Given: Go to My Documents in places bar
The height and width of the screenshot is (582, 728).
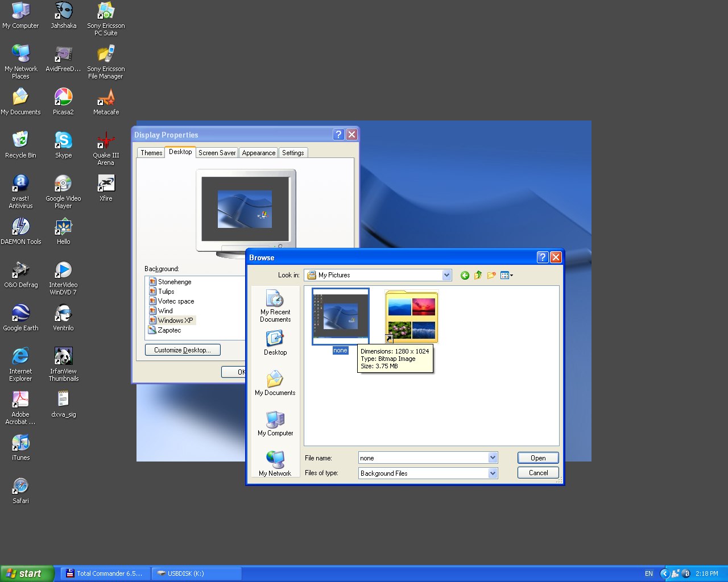Looking at the screenshot, I should (275, 383).
